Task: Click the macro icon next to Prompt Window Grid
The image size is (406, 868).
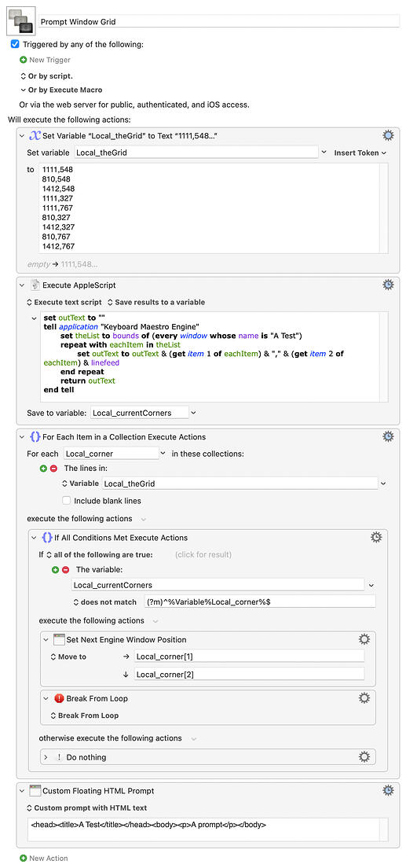Action: (21, 21)
